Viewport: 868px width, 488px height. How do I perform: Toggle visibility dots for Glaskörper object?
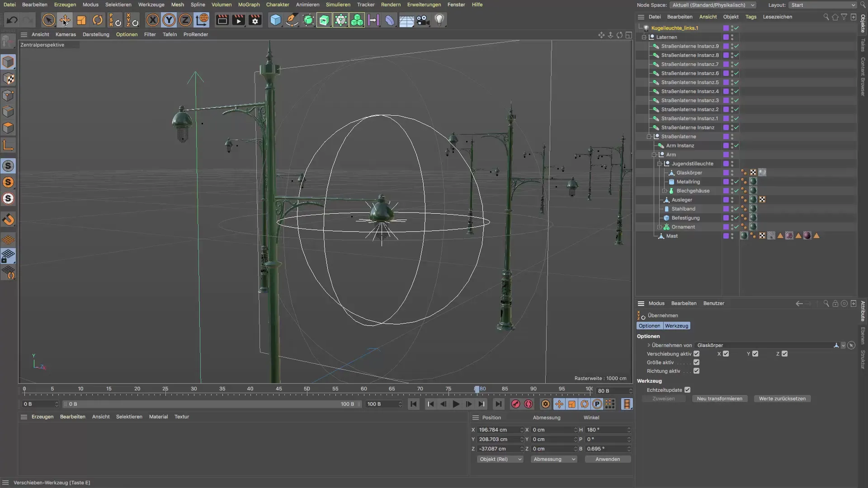coord(732,173)
